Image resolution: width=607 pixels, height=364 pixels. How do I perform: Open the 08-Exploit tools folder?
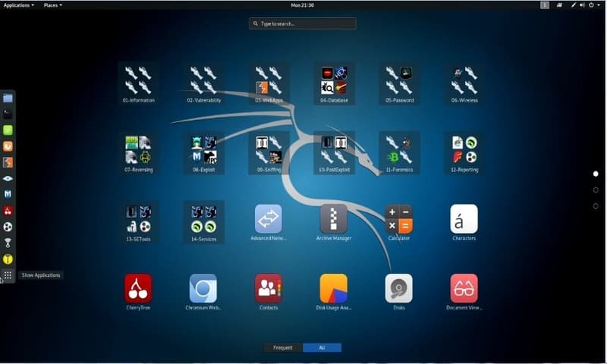point(203,152)
